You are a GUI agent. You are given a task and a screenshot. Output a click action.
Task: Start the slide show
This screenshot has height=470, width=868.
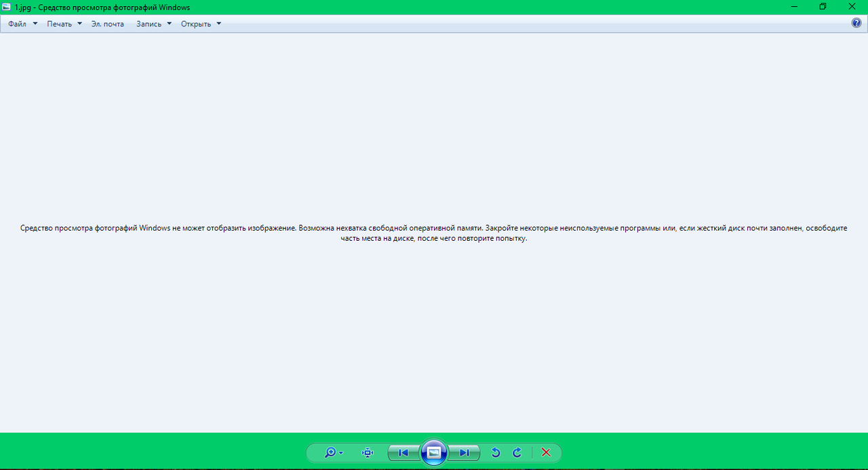pos(434,452)
